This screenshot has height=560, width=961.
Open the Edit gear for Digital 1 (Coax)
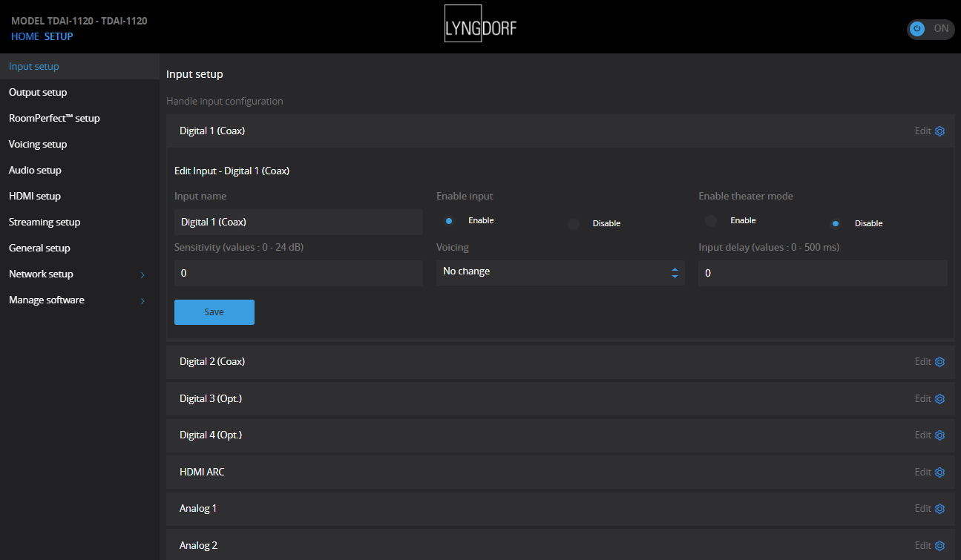coord(939,131)
